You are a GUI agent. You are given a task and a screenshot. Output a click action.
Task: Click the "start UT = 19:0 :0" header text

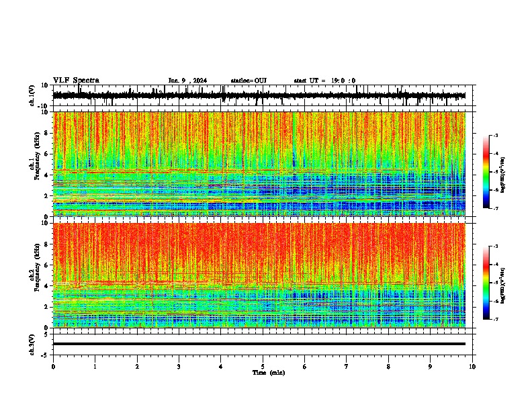point(324,81)
